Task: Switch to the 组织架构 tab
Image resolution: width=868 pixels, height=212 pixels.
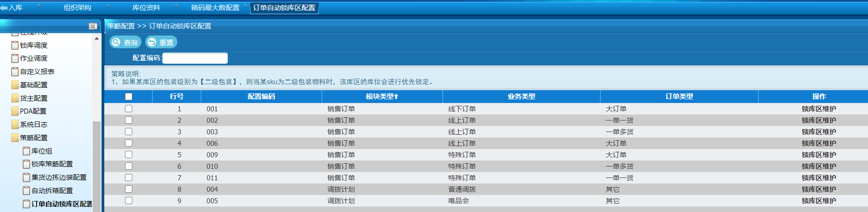Action: tap(77, 8)
